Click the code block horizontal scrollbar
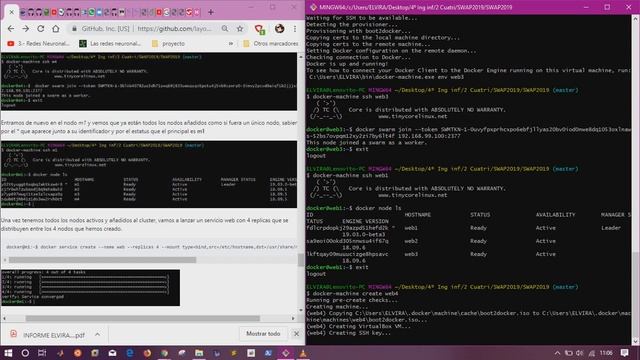640x360 pixels. 102,260
